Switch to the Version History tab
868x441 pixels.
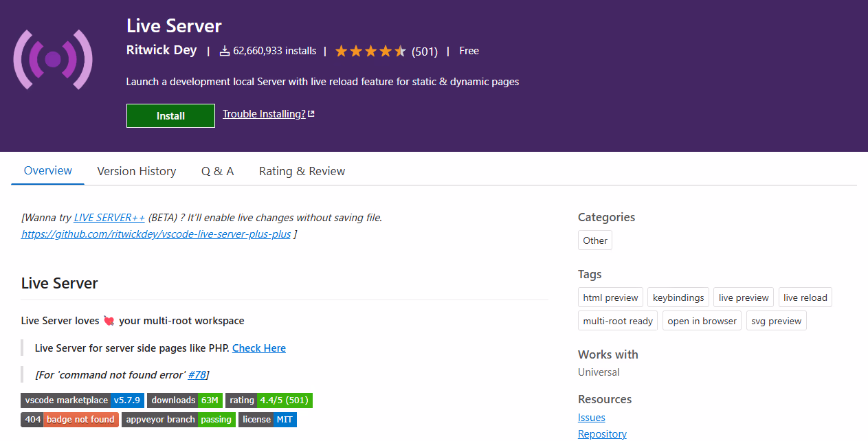(136, 171)
